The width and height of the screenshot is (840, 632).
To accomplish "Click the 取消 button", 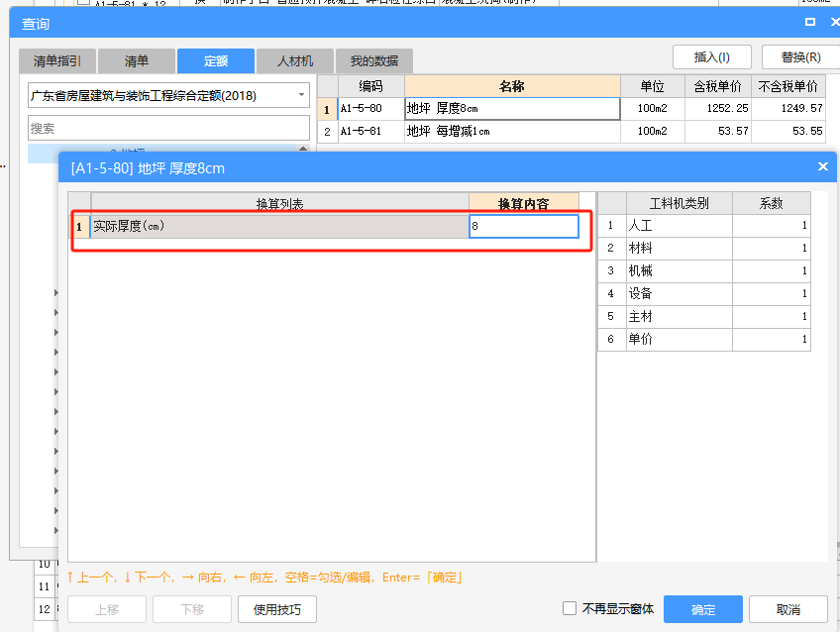I will click(788, 609).
